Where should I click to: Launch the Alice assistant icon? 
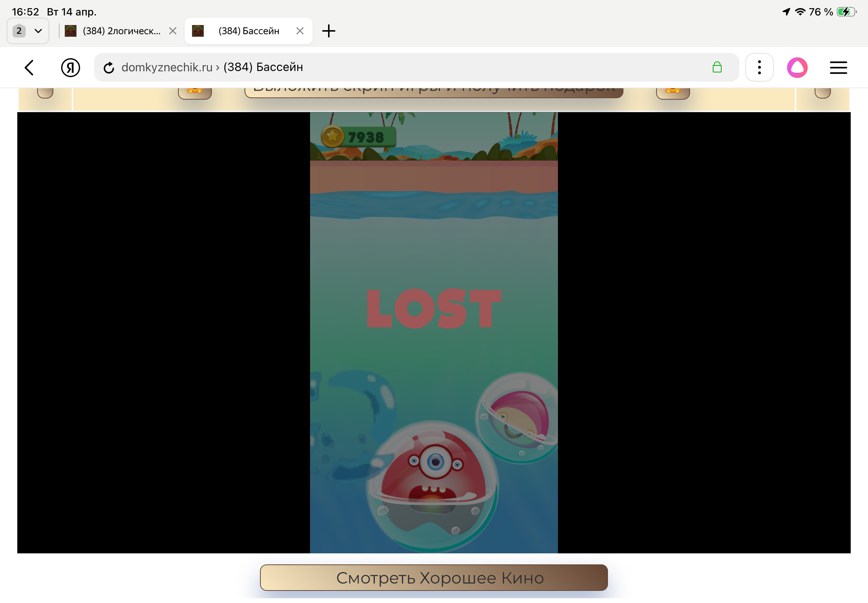[797, 68]
